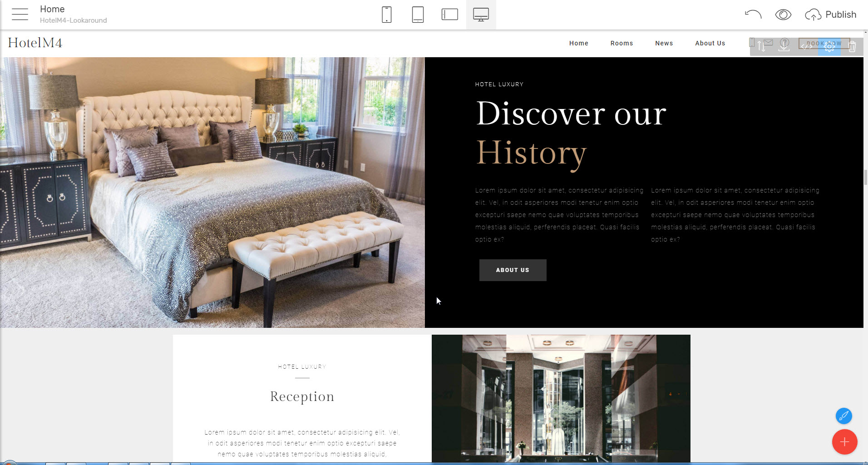
Task: Open the hamburger menu
Action: (20, 15)
